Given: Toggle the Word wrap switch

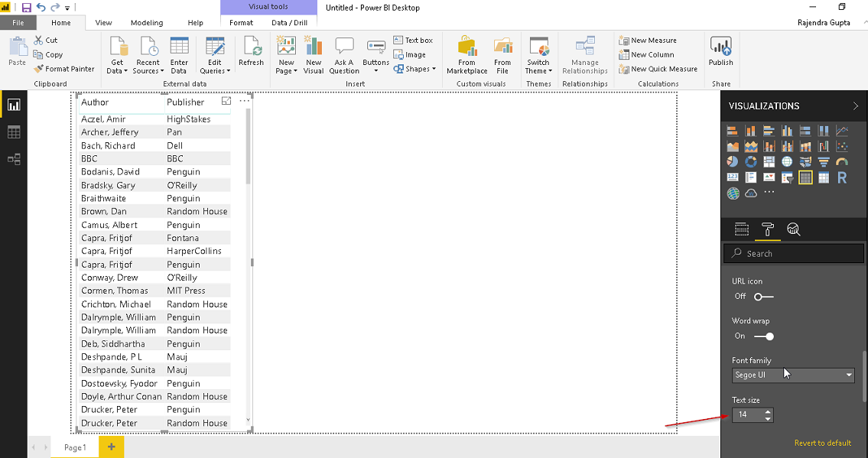Looking at the screenshot, I should [x=764, y=336].
